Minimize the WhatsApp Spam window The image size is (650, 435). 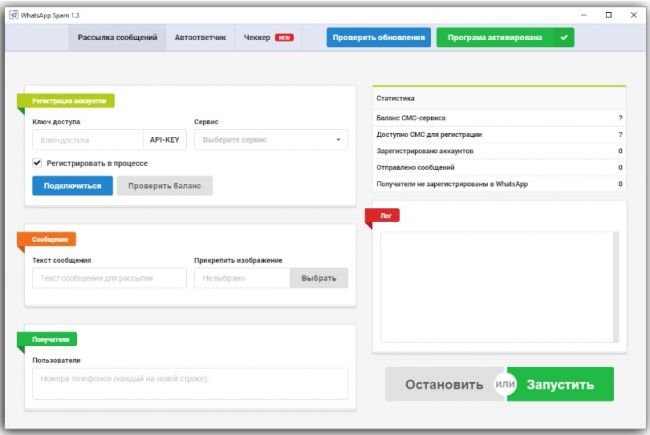584,15
